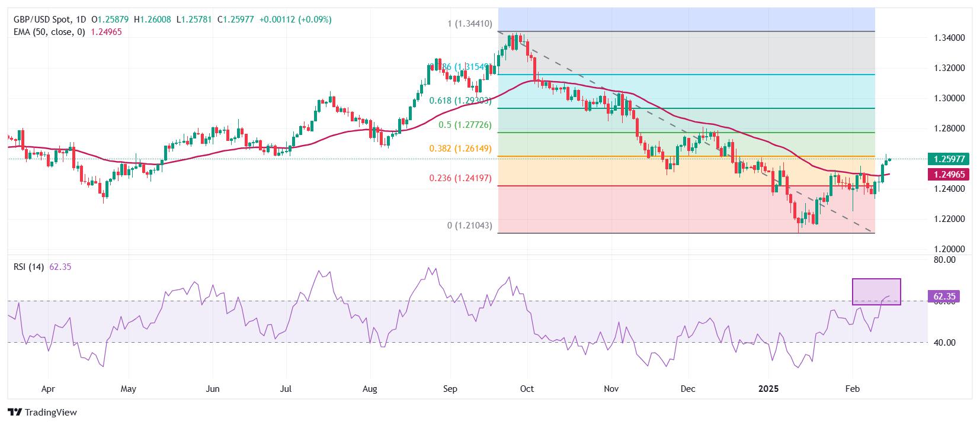Click the Sep label on time axis
This screenshot has height=425, width=980.
click(x=450, y=389)
